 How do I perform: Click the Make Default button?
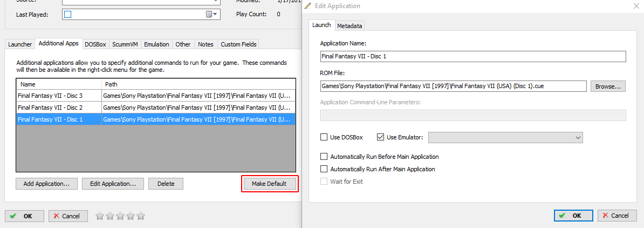click(x=270, y=184)
